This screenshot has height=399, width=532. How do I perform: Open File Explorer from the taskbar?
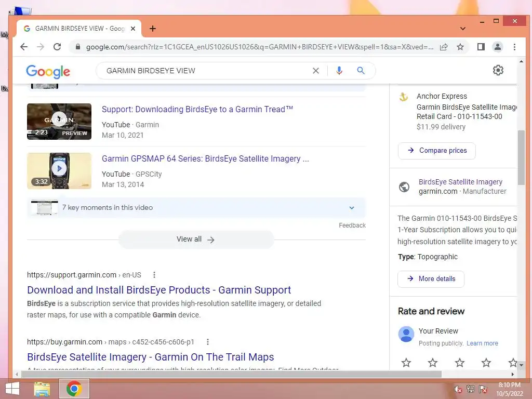coord(42,389)
